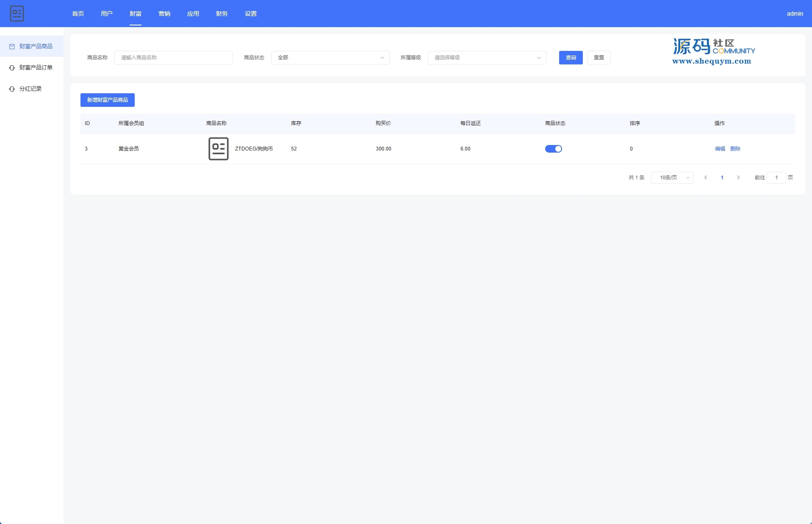Click the 财富产品订单 sidebar icon
The image size is (812, 524).
(12, 68)
